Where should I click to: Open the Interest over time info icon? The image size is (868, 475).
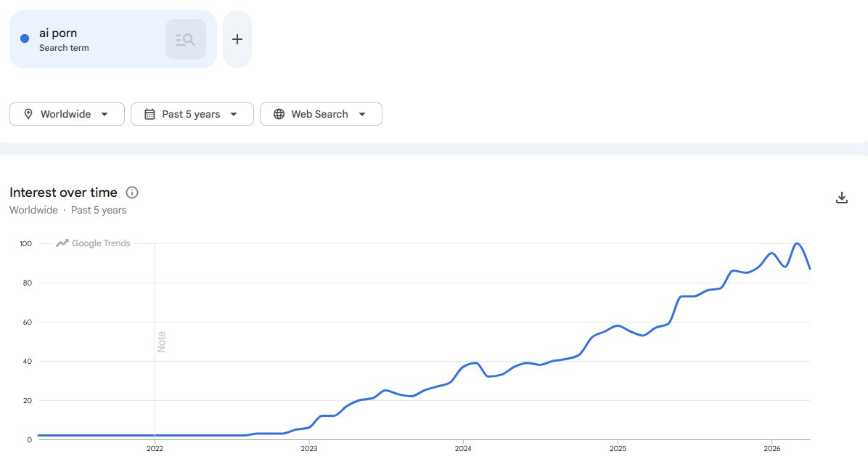[132, 192]
